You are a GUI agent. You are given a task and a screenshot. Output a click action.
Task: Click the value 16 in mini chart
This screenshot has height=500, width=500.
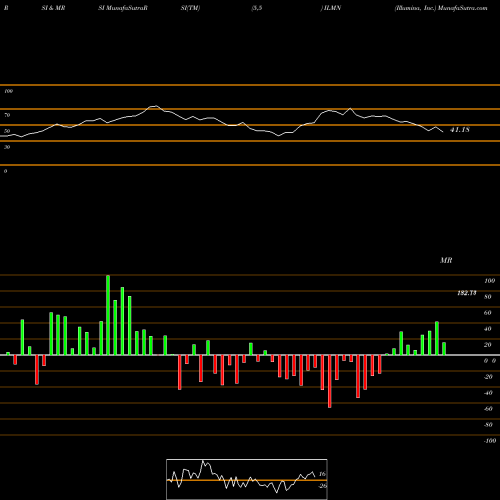[x=322, y=474]
